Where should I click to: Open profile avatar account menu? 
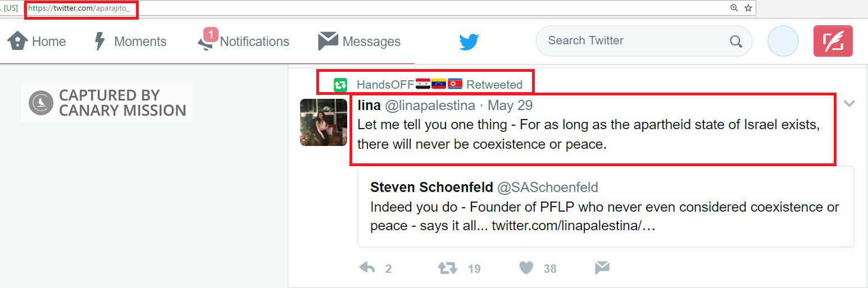click(x=783, y=41)
